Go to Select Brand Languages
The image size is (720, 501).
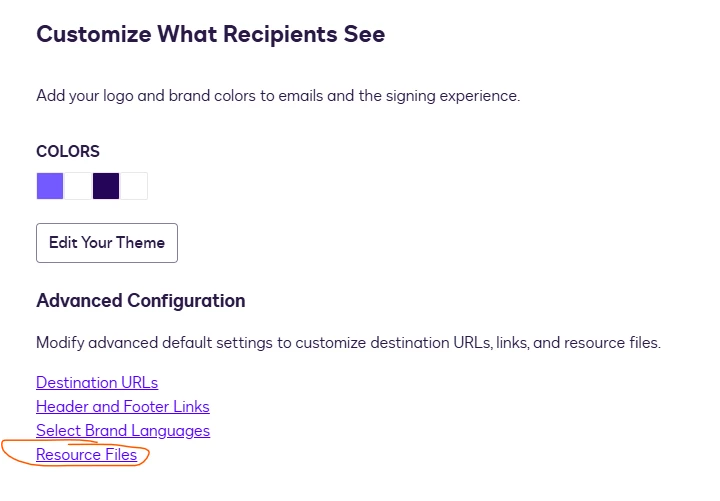click(x=123, y=431)
